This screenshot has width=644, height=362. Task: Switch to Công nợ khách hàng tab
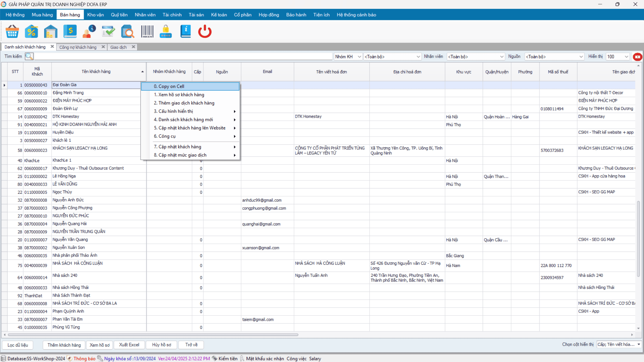[78, 47]
